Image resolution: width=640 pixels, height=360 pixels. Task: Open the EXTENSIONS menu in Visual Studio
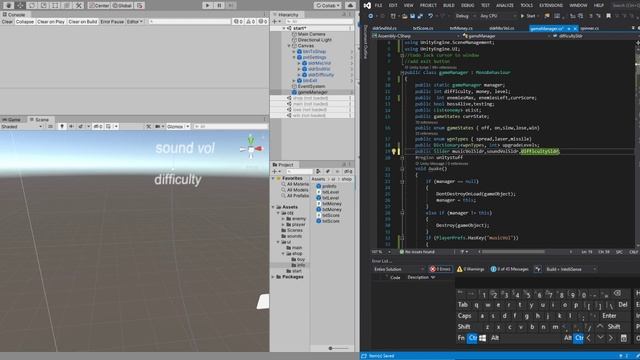pyautogui.click(x=551, y=5)
